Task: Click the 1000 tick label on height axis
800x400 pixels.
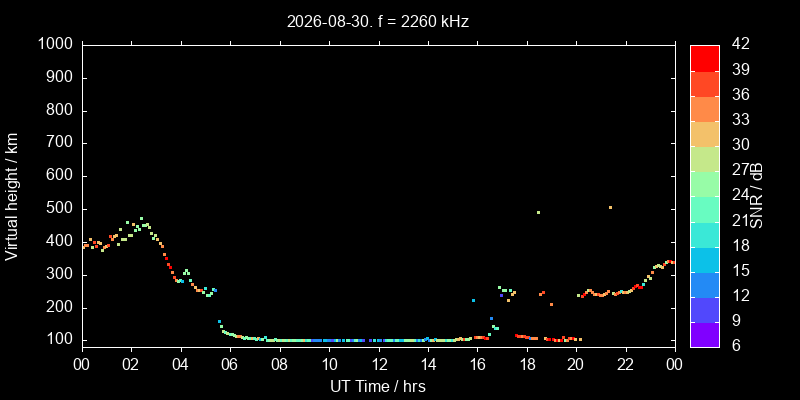Action: [x=56, y=45]
